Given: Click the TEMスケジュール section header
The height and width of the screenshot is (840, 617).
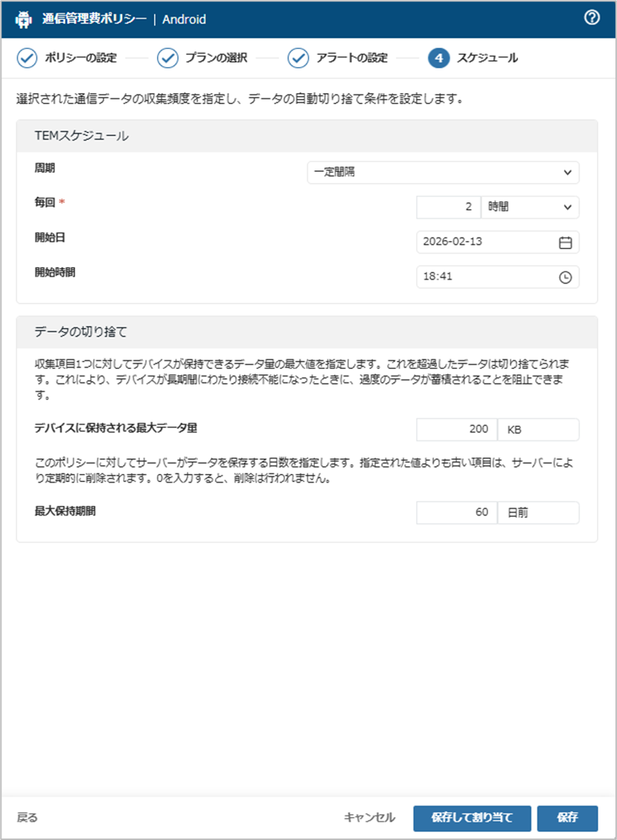Looking at the screenshot, I should pos(307,136).
